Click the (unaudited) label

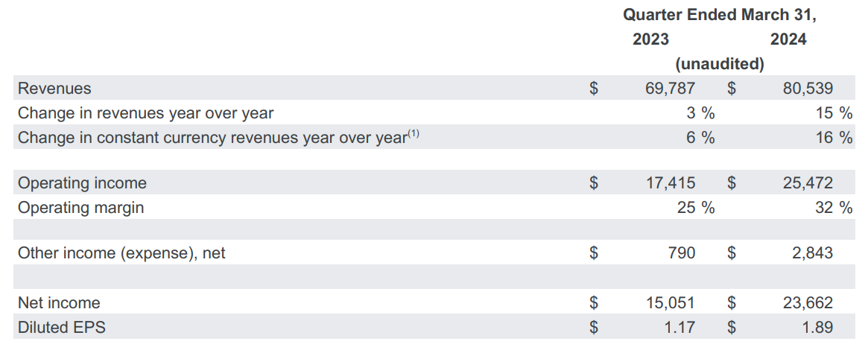(720, 64)
